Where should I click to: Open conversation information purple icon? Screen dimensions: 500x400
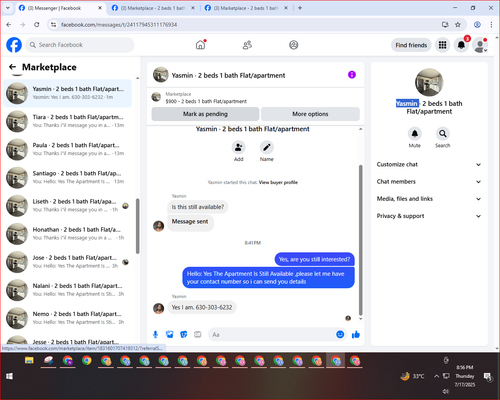[x=352, y=75]
